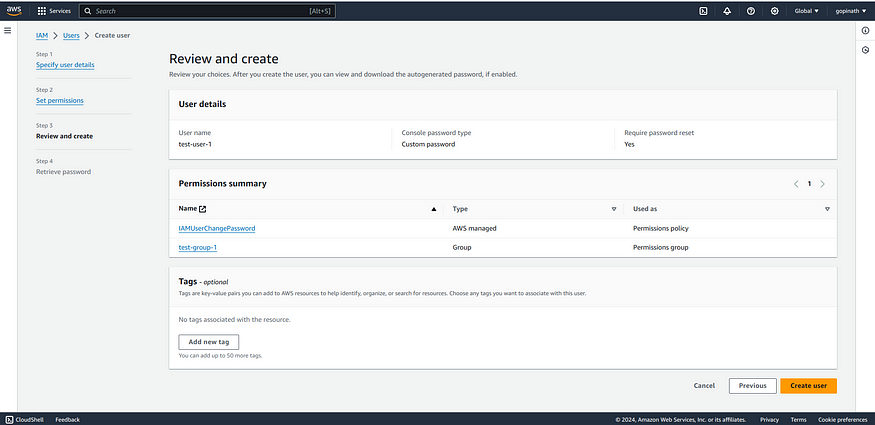Open the clock icon below the info icon
Viewport: 875px width, 425px height.
tap(866, 50)
